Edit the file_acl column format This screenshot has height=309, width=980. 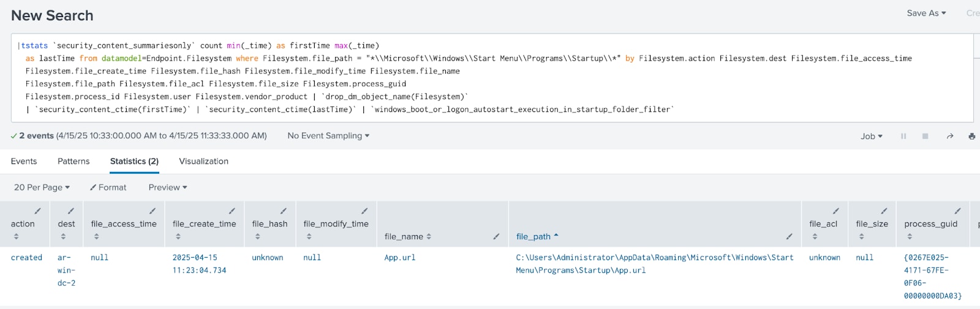point(835,211)
